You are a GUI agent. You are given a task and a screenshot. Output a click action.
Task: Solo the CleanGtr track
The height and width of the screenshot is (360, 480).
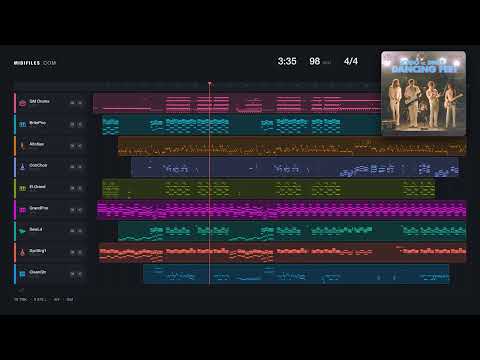pyautogui.click(x=80, y=274)
